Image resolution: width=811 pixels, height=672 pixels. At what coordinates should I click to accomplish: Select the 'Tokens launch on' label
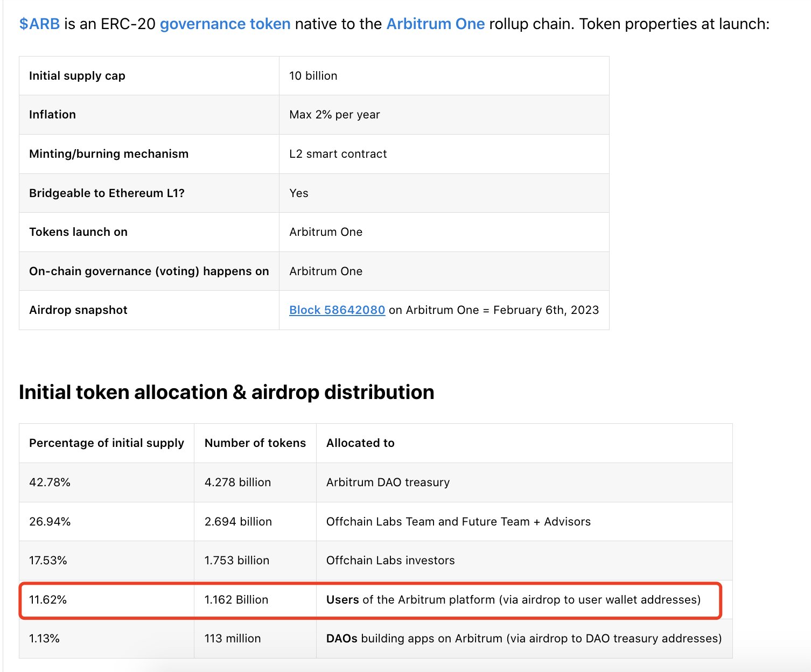(78, 232)
